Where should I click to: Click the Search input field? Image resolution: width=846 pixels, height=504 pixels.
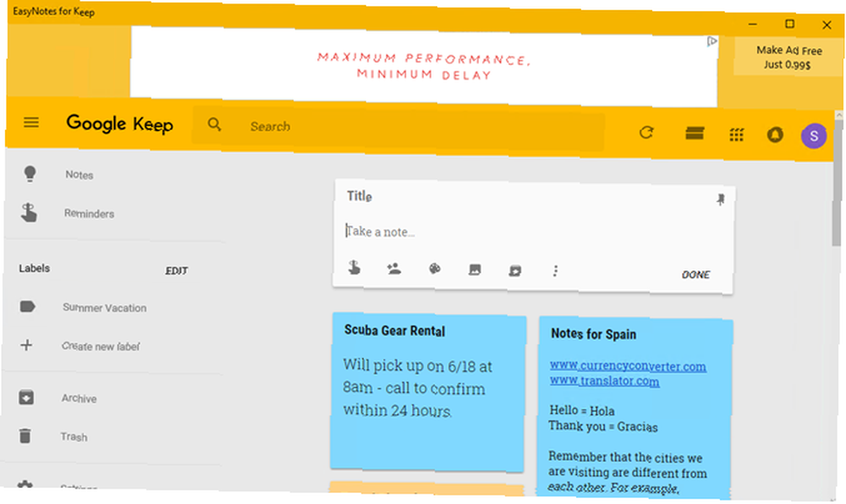click(x=399, y=127)
